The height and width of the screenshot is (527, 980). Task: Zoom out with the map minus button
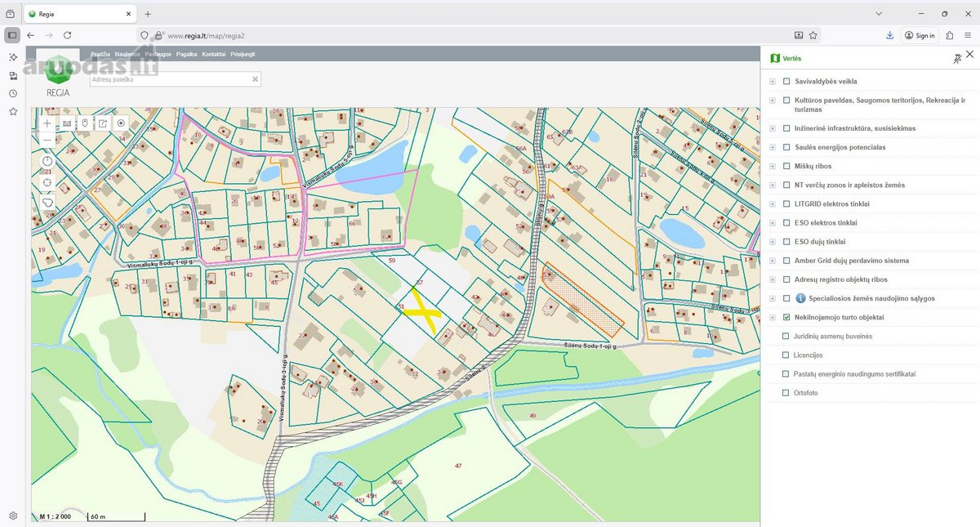point(47,141)
